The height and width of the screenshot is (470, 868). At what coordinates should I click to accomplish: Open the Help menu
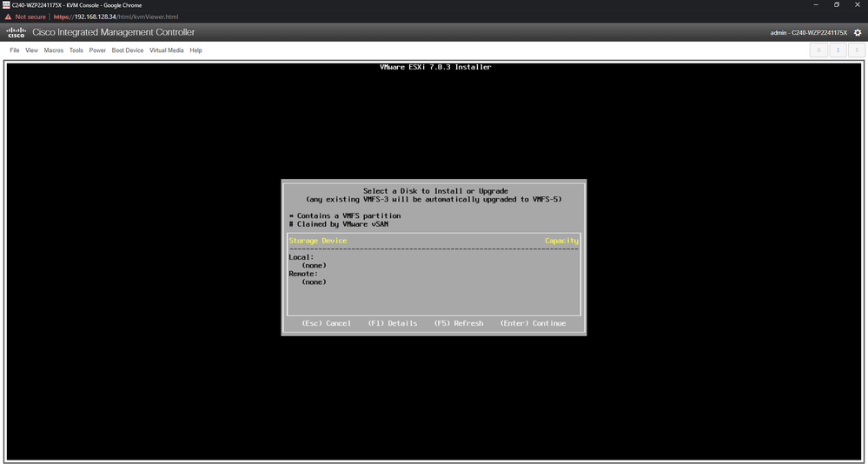195,50
